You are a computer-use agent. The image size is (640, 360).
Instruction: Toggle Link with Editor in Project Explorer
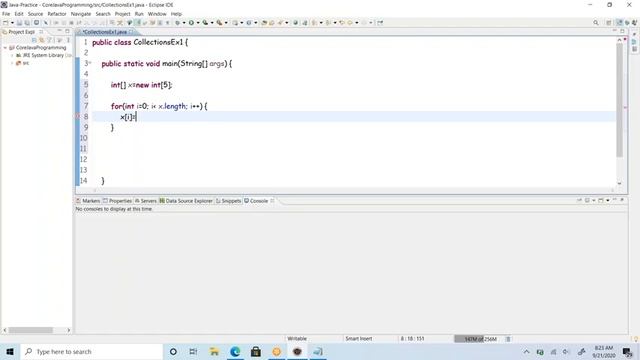[x=42, y=40]
